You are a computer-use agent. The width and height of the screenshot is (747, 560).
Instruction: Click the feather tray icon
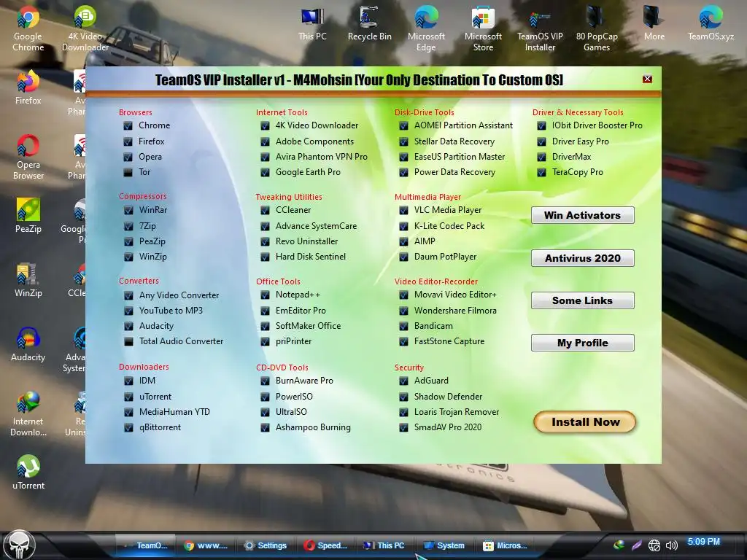pos(636,545)
